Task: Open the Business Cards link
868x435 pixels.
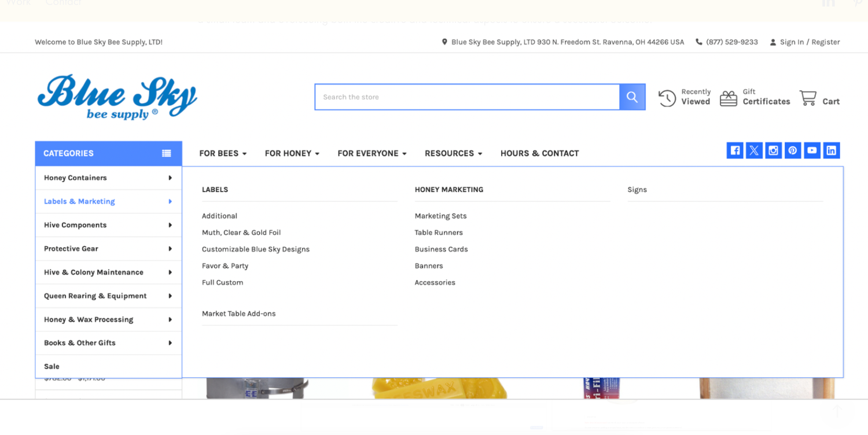Action: coord(441,249)
